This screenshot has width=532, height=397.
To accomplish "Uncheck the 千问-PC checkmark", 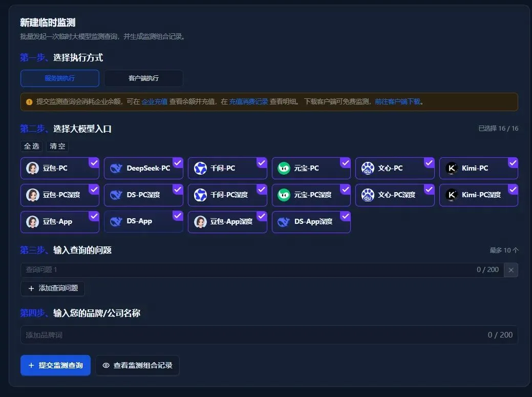I will (x=262, y=162).
